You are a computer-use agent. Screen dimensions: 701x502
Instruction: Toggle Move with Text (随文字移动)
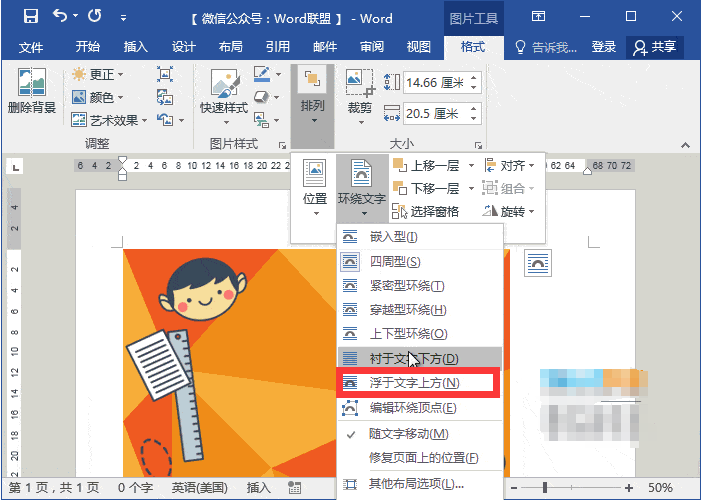[x=420, y=434]
